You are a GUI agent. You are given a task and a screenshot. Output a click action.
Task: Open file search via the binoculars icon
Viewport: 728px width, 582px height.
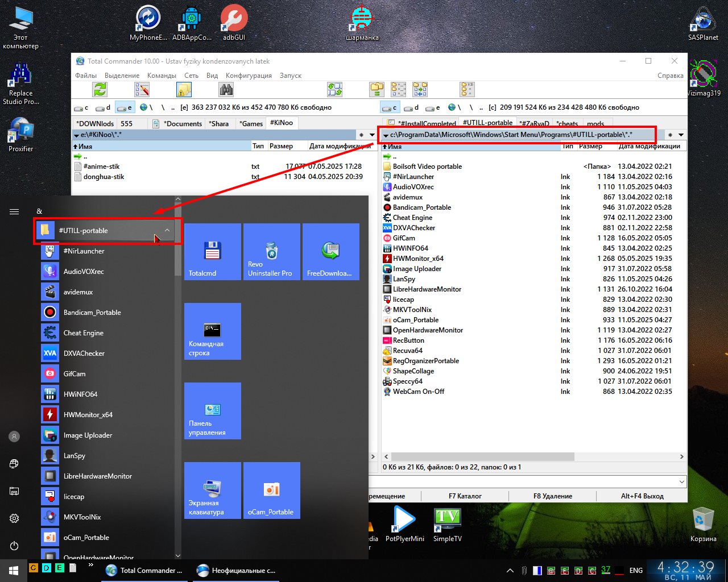pyautogui.click(x=226, y=89)
